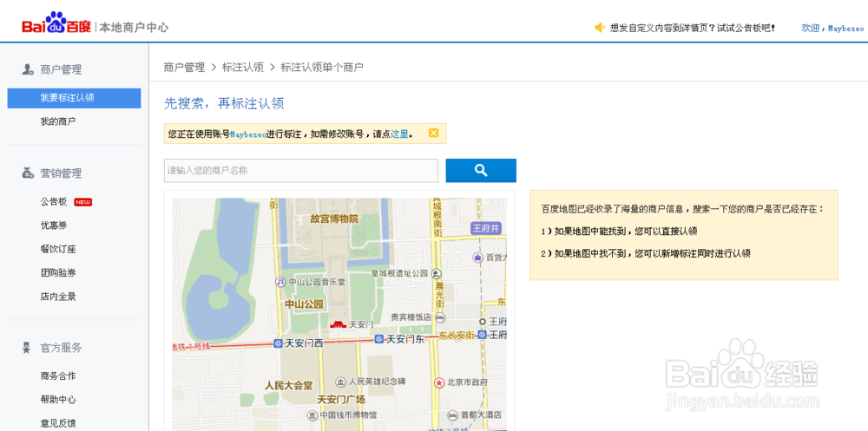Screen dimensions: 868x431
Task: Click 天安门广场 label on map
Action: click(341, 400)
